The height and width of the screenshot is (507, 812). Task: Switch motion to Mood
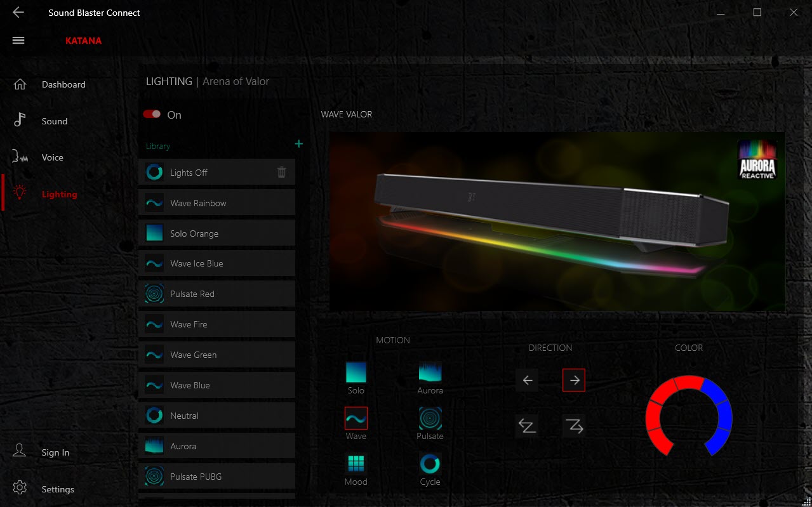pos(356,464)
